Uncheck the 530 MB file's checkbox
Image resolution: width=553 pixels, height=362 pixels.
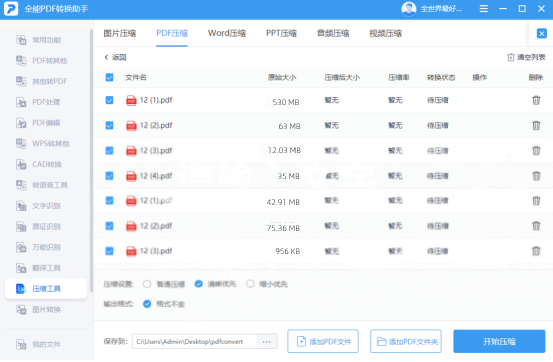tap(109, 100)
